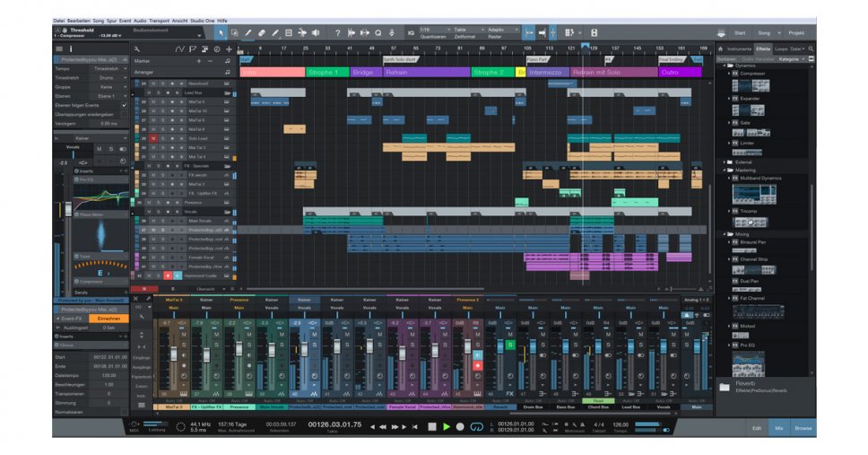Open the Transport menu

(159, 19)
